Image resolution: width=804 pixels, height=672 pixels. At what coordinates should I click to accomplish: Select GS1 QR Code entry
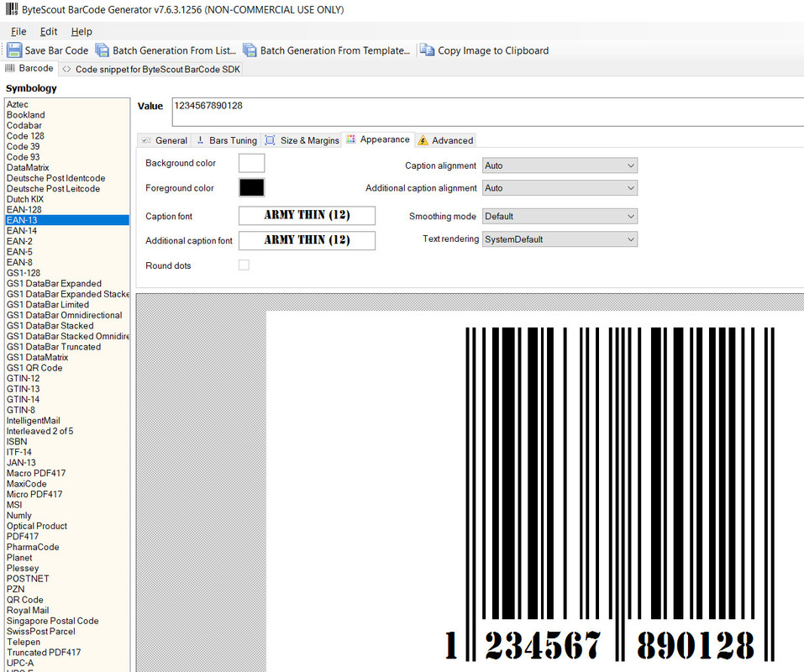pos(34,368)
